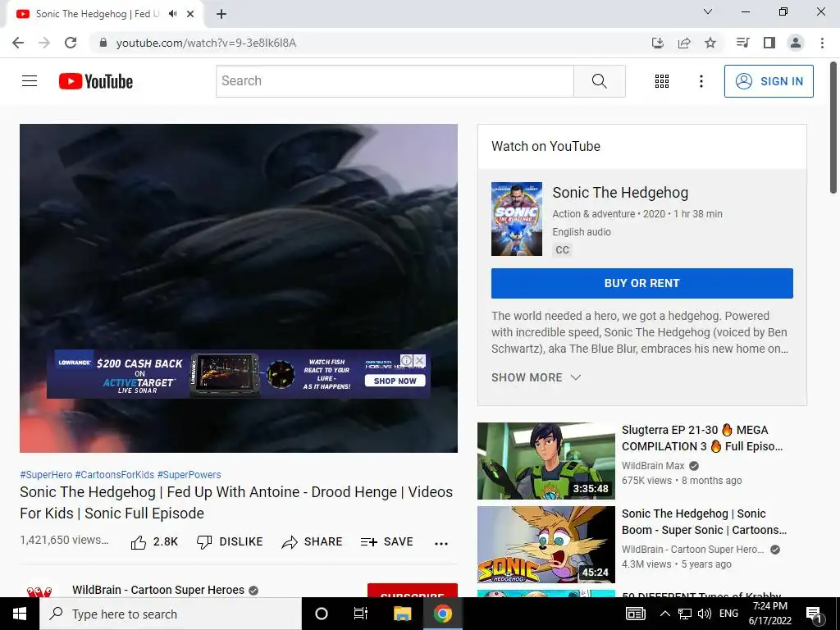Viewport: 840px width, 630px height.
Task: Show hidden system tray icons
Action: click(x=664, y=614)
